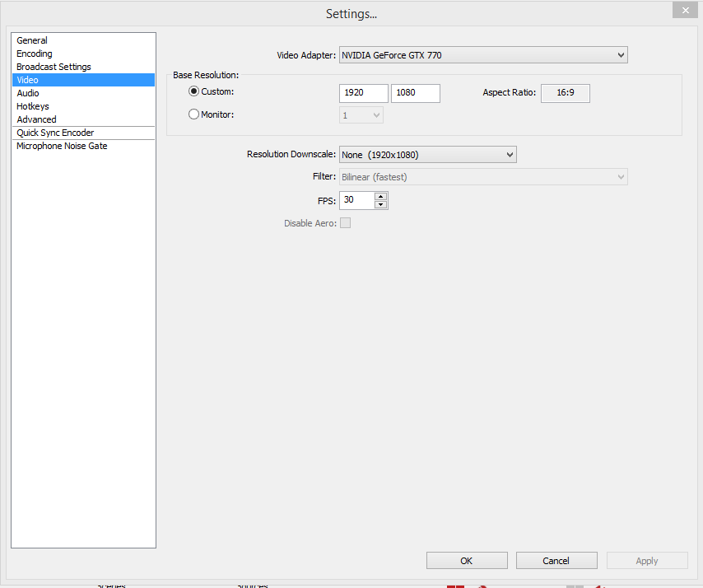This screenshot has height=588, width=703.
Task: Select the Custom base resolution radio button
Action: [193, 91]
